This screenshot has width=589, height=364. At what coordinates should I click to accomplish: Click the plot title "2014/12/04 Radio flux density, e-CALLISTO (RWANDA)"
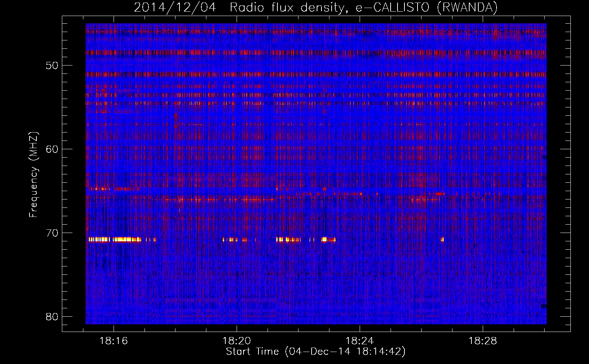point(316,8)
